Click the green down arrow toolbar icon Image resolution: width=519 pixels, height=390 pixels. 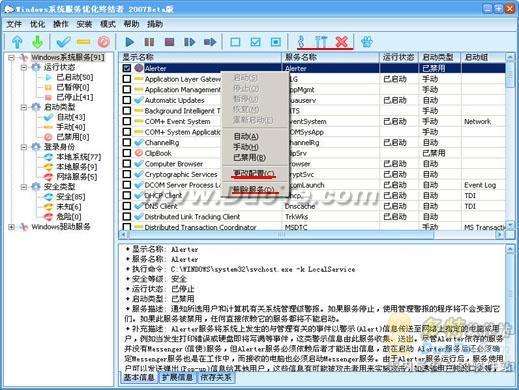tap(38, 42)
